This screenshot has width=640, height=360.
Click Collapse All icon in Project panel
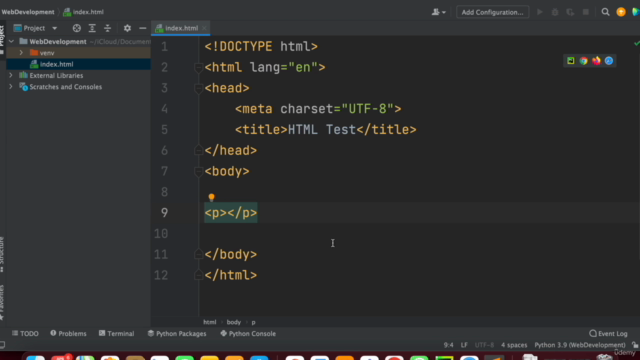pos(108,28)
